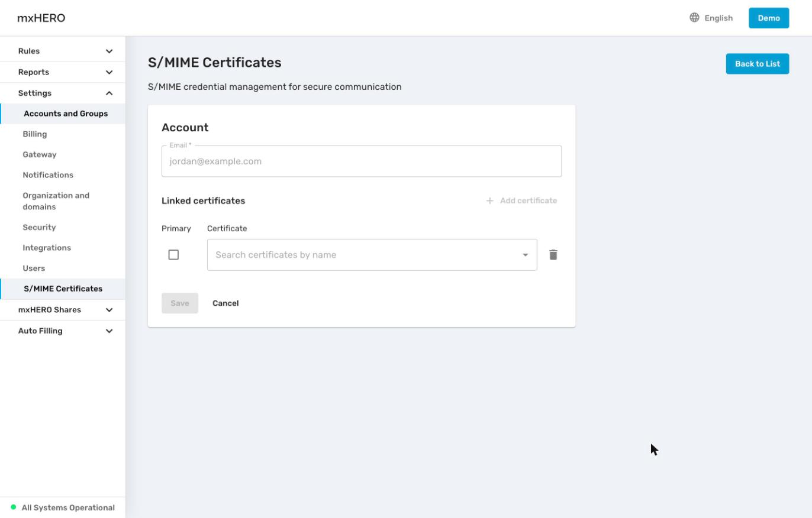The width and height of the screenshot is (812, 518).
Task: Click the Cancel button
Action: 225,303
